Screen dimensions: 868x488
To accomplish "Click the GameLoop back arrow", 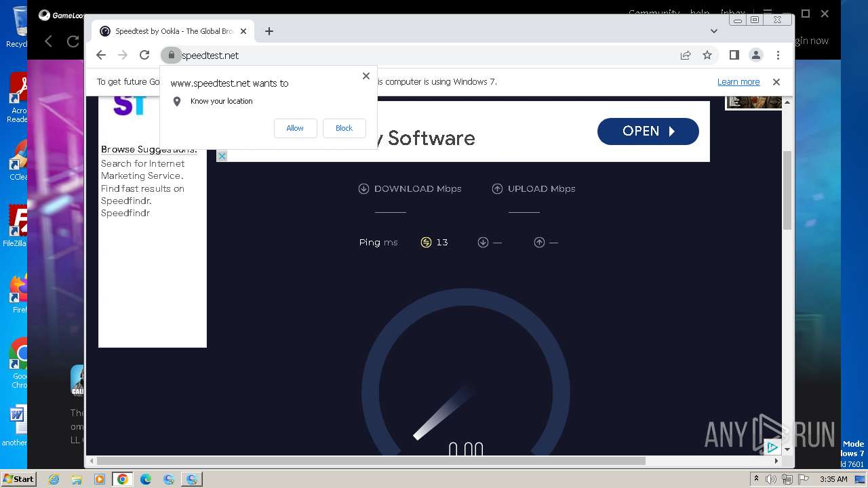I will coord(48,41).
